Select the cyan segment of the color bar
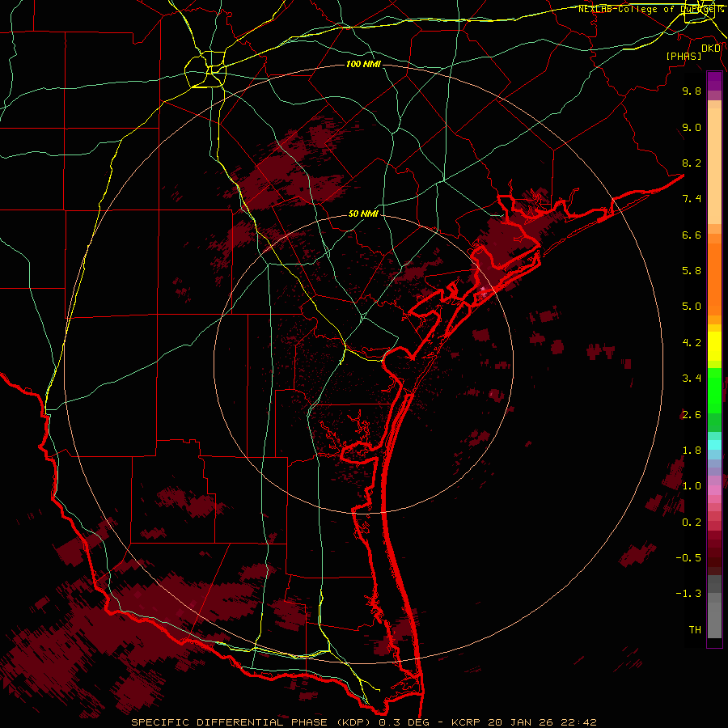The image size is (728, 728). [x=714, y=445]
